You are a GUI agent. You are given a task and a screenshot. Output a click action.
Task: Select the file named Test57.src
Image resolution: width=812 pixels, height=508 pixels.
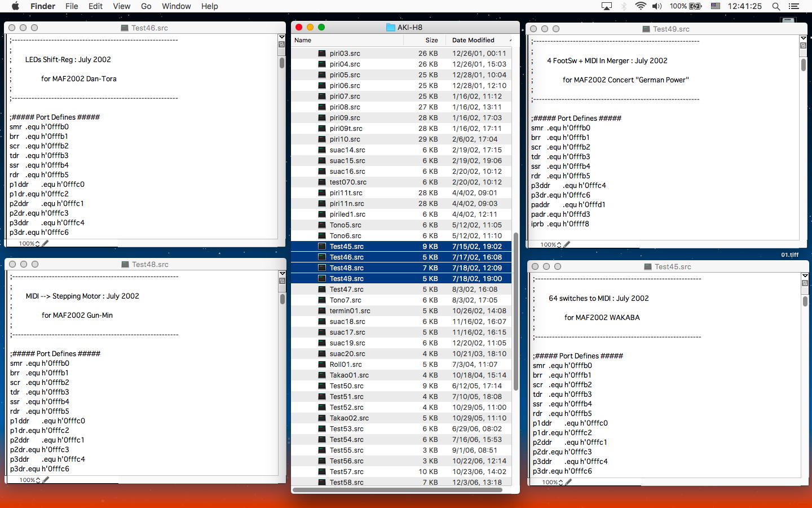point(401,471)
